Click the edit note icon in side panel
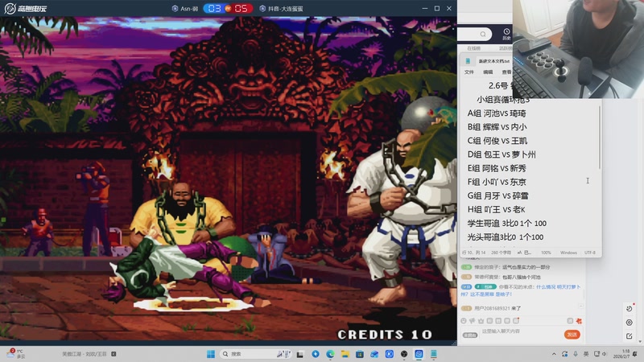 tap(630, 336)
